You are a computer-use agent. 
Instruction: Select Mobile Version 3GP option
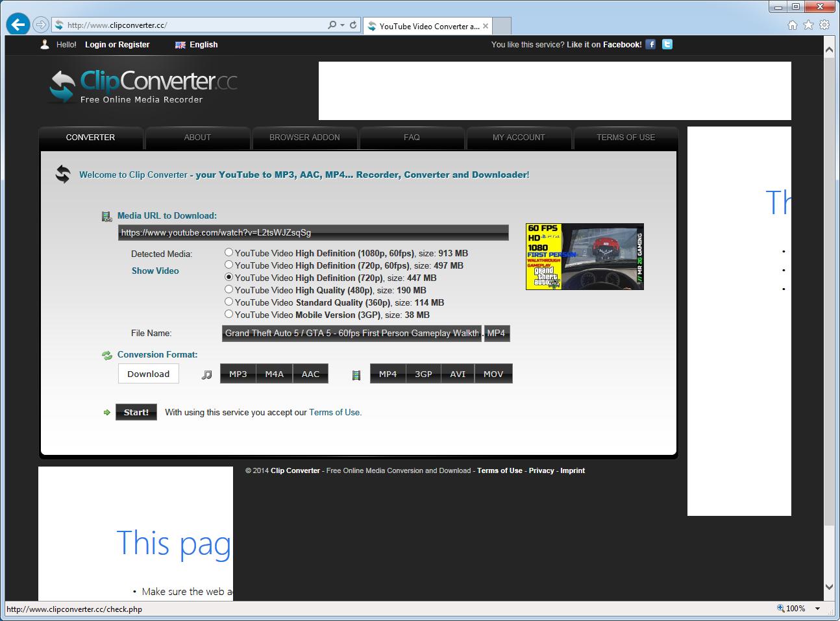(x=229, y=314)
